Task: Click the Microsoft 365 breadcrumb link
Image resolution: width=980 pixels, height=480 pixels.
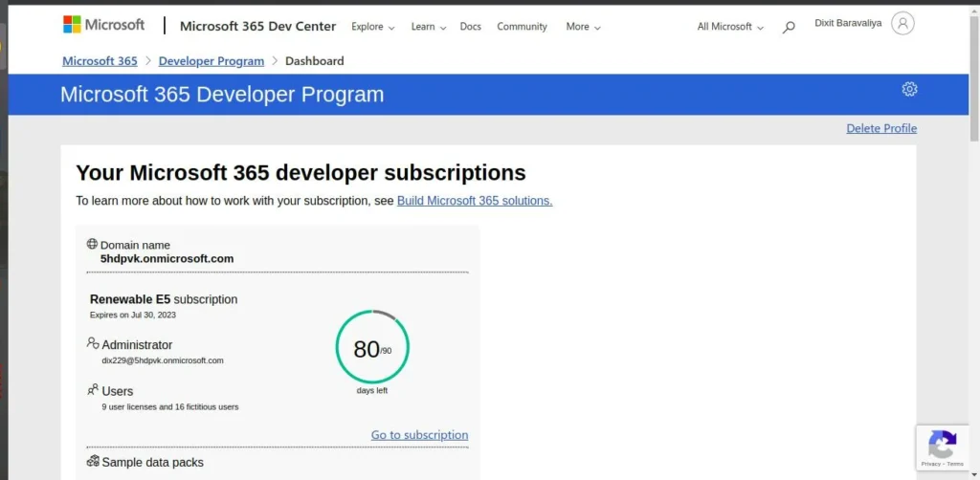Action: (100, 61)
